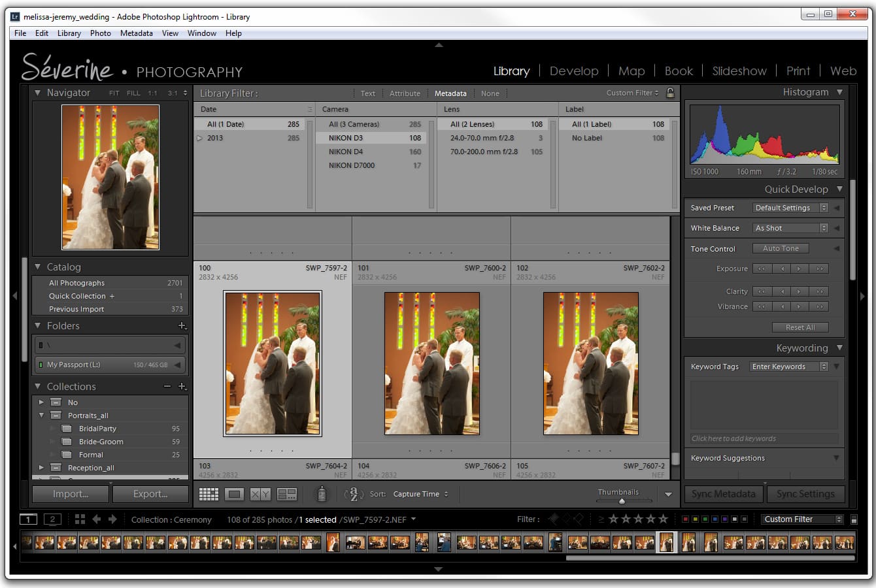Open the Metadata menu
Screen dimensions: 876x588
(136, 33)
